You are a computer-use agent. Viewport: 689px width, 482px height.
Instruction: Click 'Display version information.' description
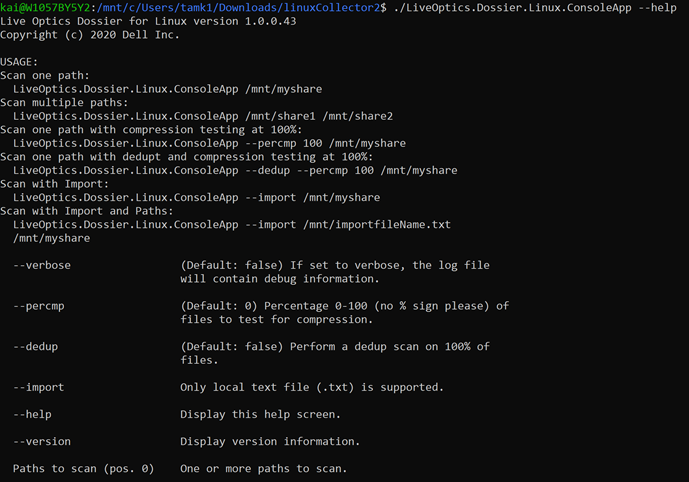tap(270, 442)
